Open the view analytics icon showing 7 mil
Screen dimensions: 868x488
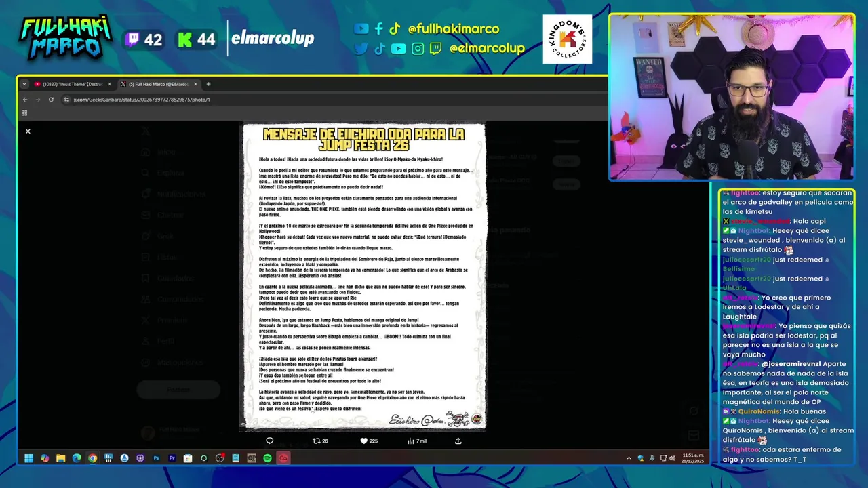[x=416, y=441]
